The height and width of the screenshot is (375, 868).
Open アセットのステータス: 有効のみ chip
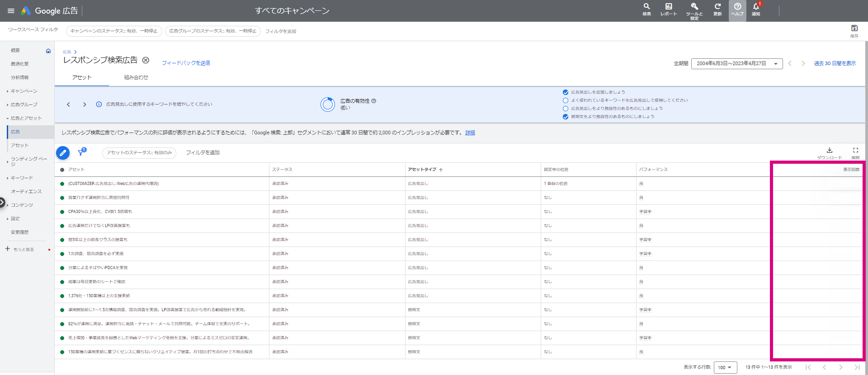[139, 153]
